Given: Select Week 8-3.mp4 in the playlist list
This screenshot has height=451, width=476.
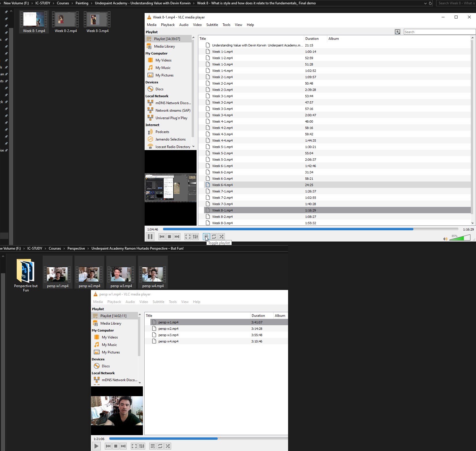Looking at the screenshot, I should (337, 223).
